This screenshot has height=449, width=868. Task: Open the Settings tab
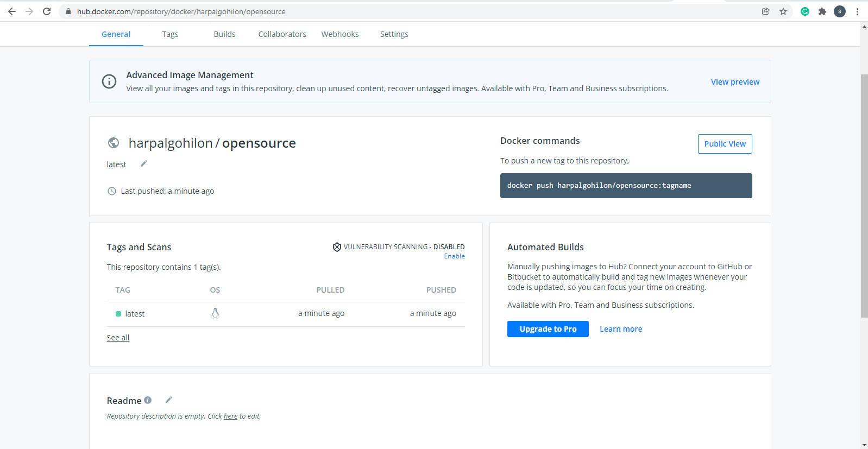[x=394, y=34]
